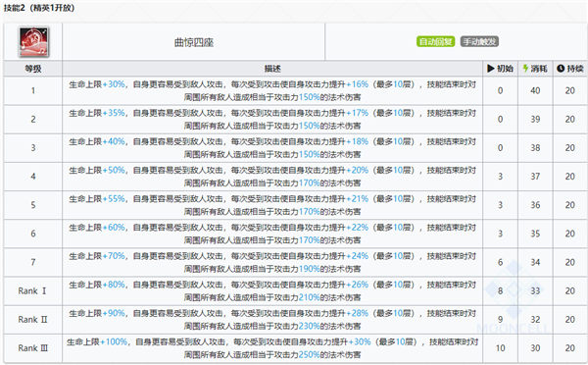
Task: Select level cell 1 in 等级 column
Action: pyautogui.click(x=33, y=90)
